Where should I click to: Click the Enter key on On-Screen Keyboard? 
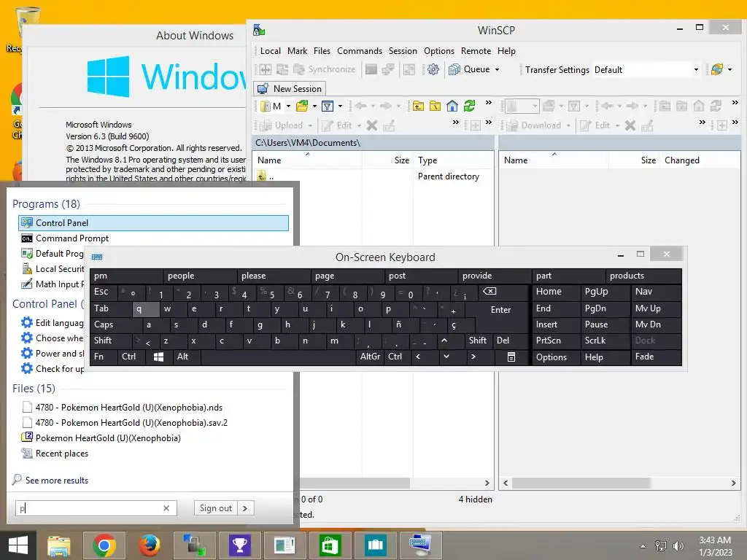click(x=500, y=309)
